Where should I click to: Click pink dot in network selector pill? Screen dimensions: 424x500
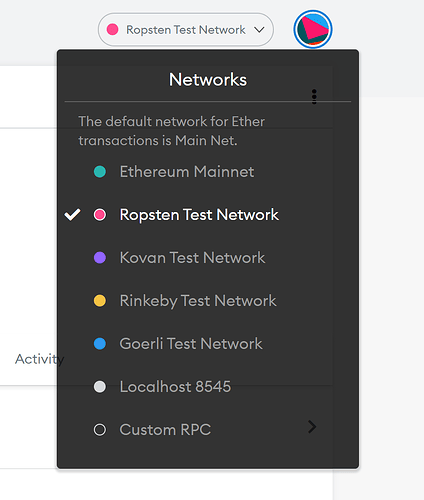coord(112,29)
